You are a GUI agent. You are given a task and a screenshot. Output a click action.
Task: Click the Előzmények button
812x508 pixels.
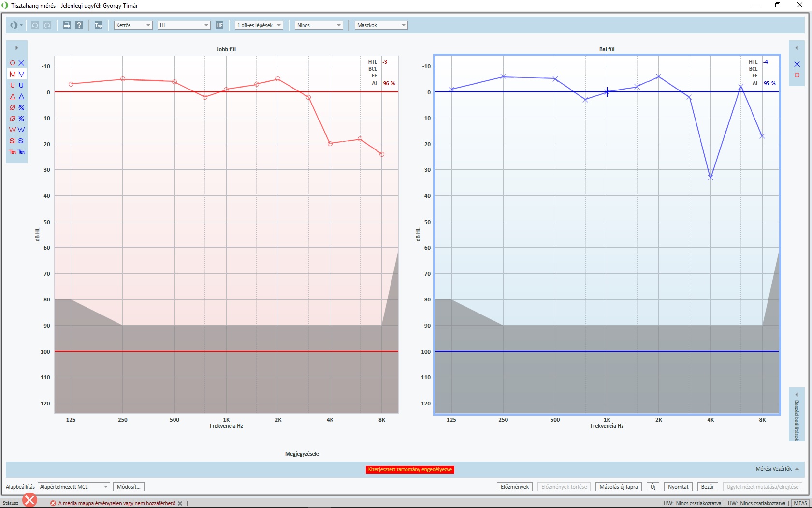click(x=515, y=487)
